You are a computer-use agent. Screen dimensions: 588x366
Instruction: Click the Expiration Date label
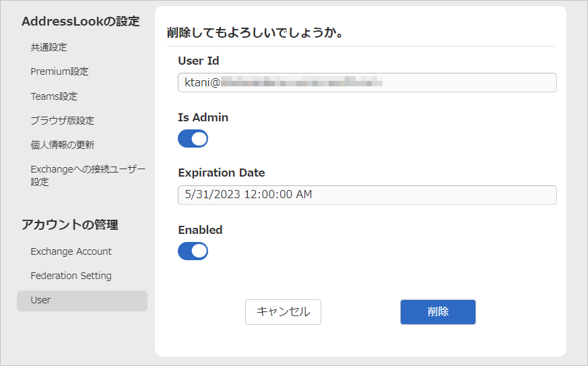coord(221,173)
